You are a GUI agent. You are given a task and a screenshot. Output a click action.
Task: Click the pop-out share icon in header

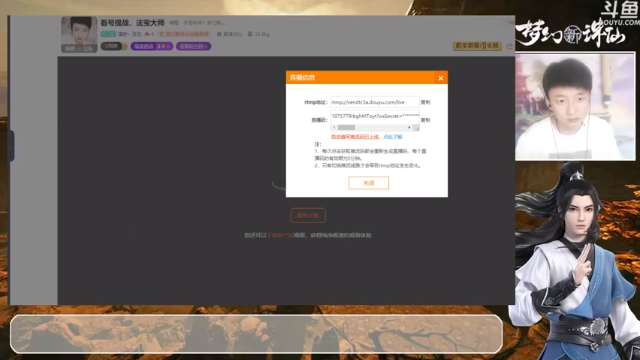pyautogui.click(x=509, y=46)
